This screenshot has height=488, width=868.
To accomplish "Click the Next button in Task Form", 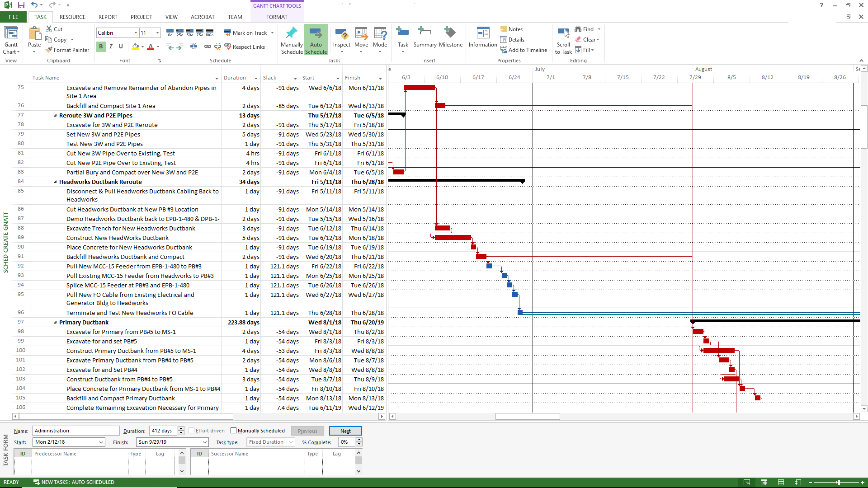I will [345, 431].
